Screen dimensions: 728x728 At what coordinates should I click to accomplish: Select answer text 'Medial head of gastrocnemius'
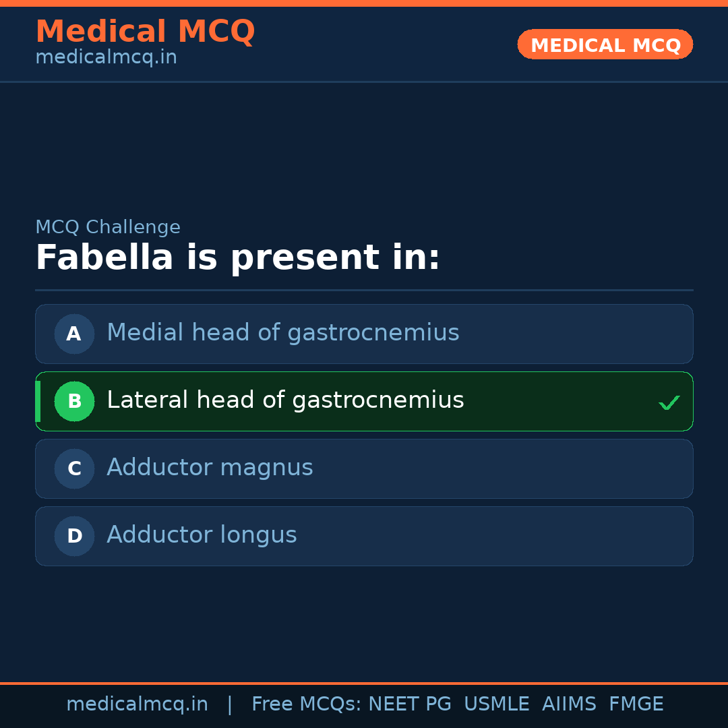[x=283, y=333]
